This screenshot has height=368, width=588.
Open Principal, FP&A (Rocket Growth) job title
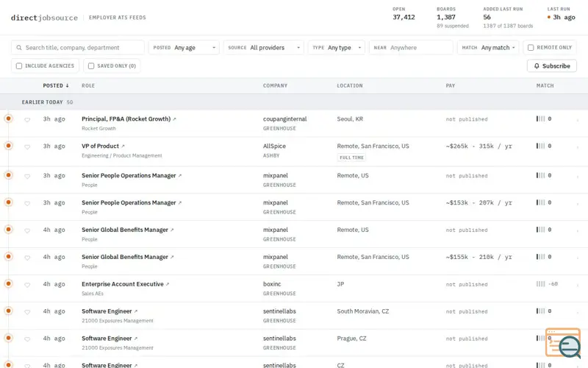point(126,119)
